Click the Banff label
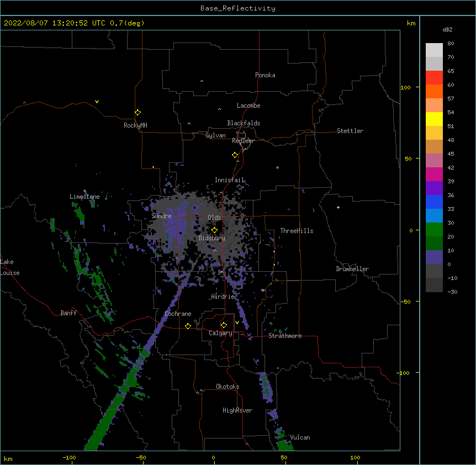The height and width of the screenshot is (465, 476). pyautogui.click(x=68, y=313)
